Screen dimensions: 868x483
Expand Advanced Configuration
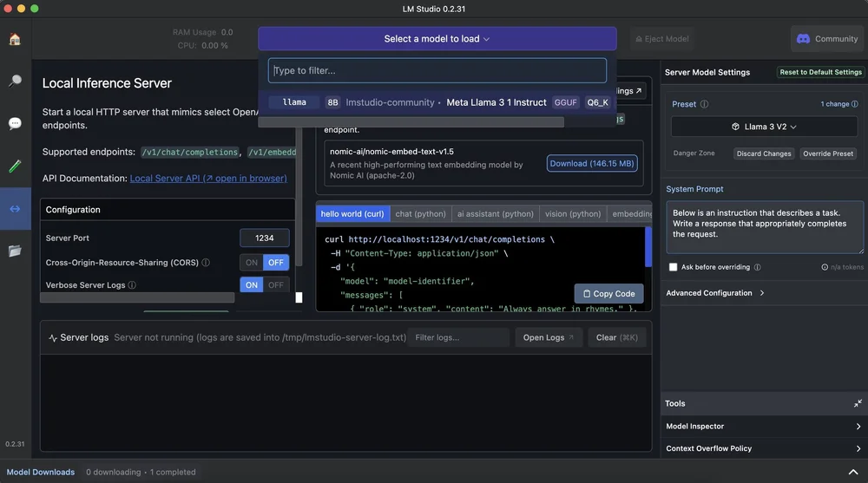coord(714,293)
